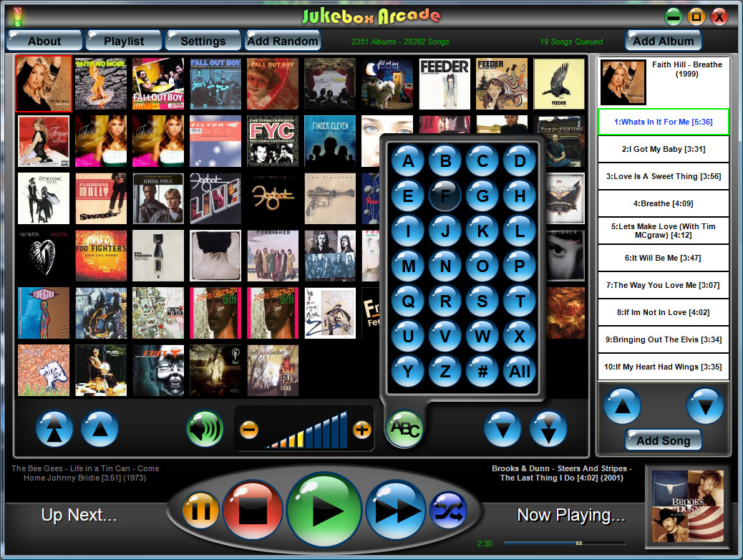Click the Add Song button

[x=664, y=440]
